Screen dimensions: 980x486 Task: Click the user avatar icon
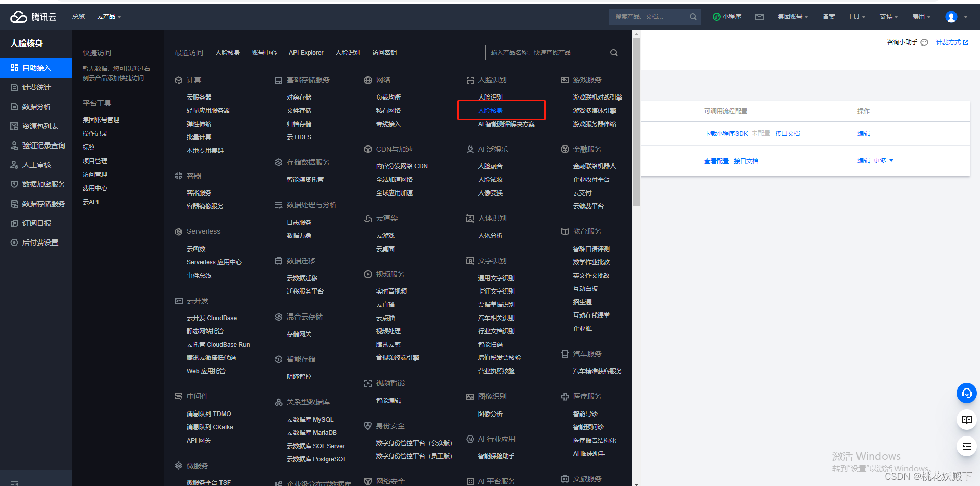(x=951, y=17)
